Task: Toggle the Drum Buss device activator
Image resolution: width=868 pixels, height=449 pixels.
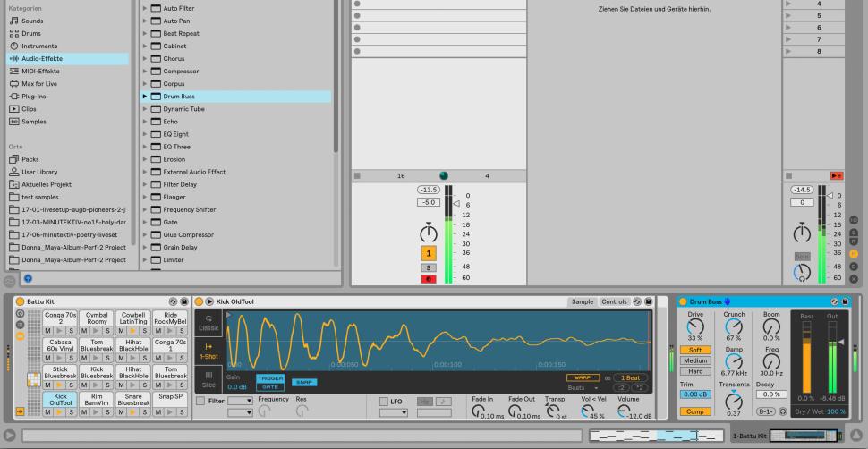Action: click(x=683, y=301)
